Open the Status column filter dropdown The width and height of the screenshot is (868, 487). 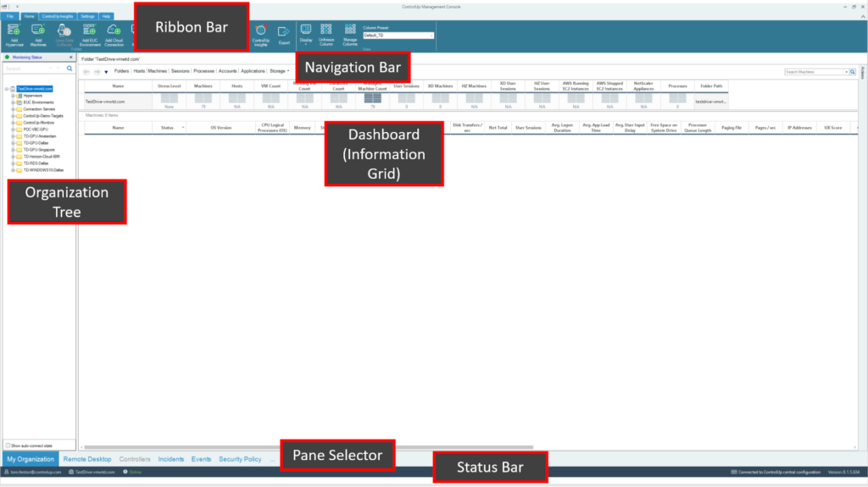(x=183, y=128)
